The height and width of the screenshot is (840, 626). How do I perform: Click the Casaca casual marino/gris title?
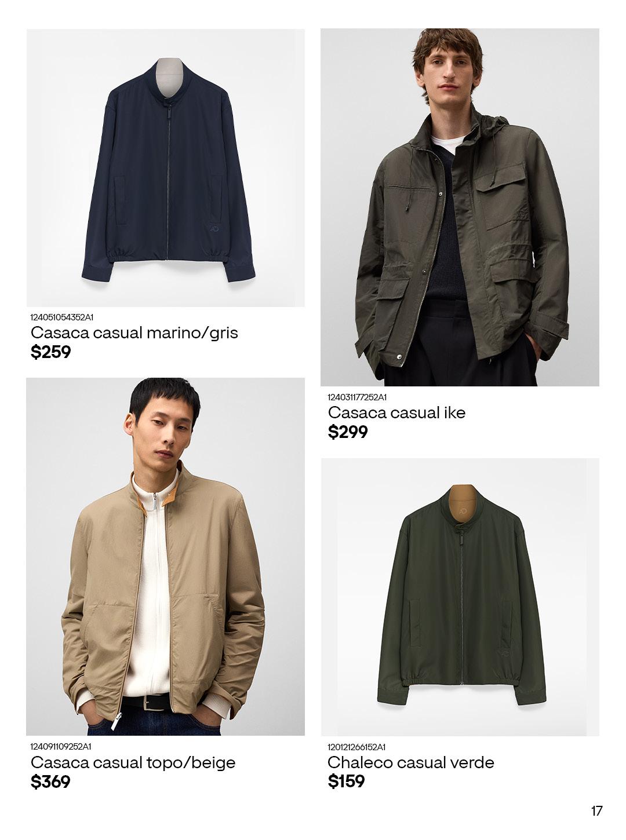[x=134, y=333]
